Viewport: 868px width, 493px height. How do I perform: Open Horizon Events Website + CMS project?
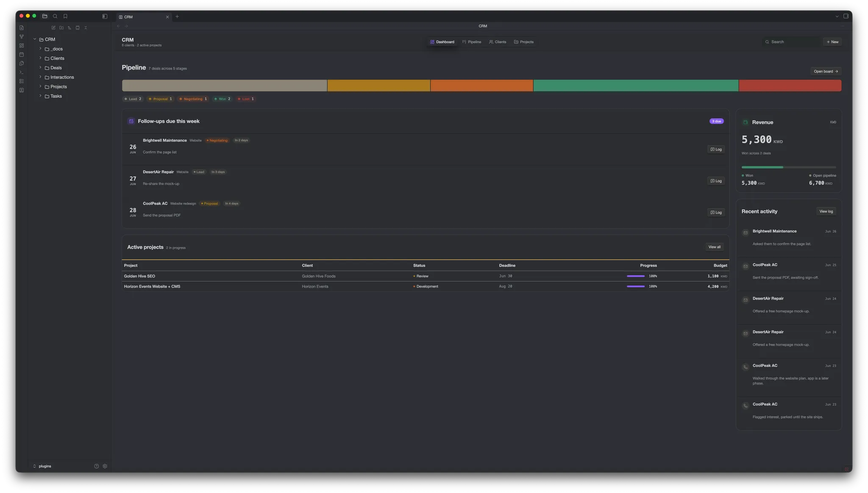point(426,286)
